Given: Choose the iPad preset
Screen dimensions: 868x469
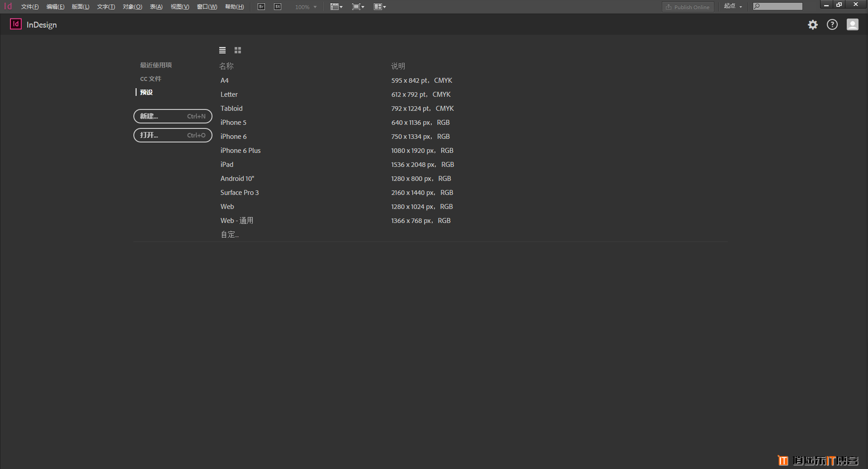Looking at the screenshot, I should (x=227, y=165).
